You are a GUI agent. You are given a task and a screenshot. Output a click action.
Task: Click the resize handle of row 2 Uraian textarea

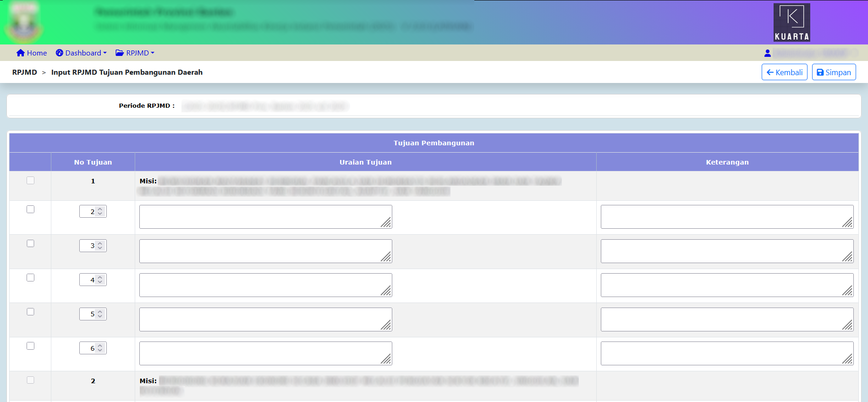pos(386,223)
